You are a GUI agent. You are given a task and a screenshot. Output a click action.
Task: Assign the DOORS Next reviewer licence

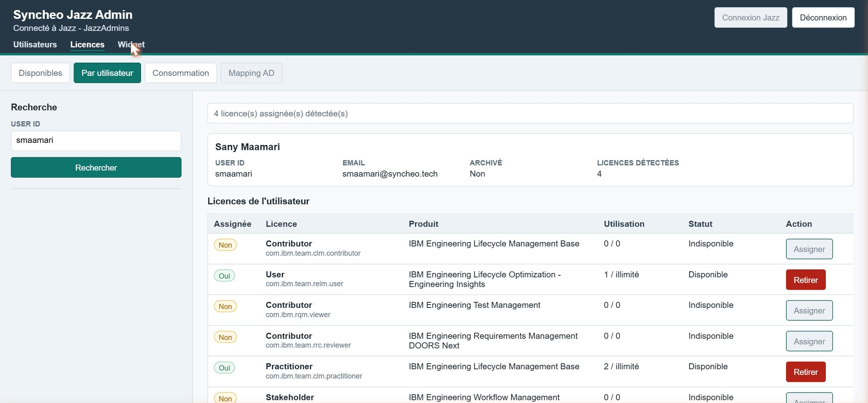click(809, 342)
